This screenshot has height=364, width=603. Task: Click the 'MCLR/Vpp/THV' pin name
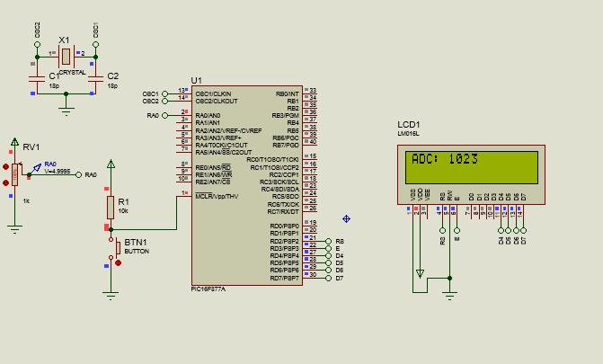217,197
